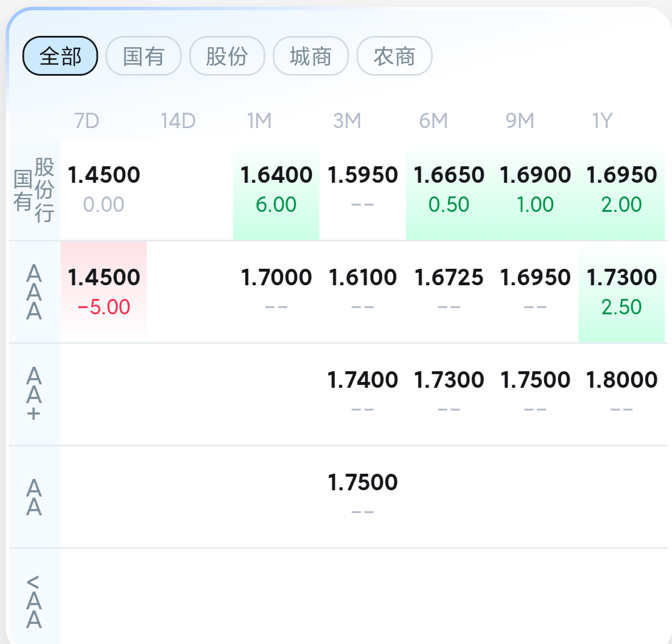Click 国有股份行 9M rate cell 1.6900
The height and width of the screenshot is (644, 672).
tap(535, 189)
